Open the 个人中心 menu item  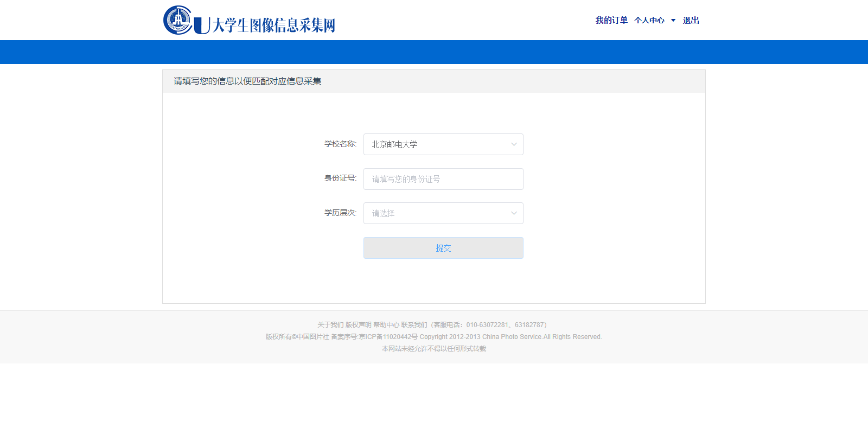649,20
